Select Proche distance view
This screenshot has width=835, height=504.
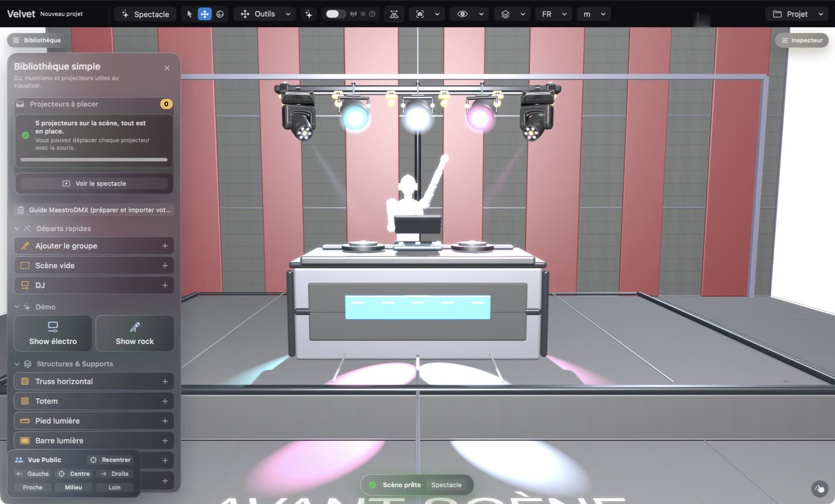[x=32, y=487]
